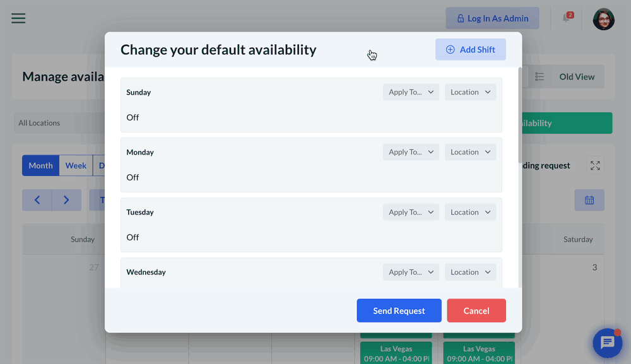Switch to the Month view tab
Viewport: 631px width, 364px height.
coord(40,165)
